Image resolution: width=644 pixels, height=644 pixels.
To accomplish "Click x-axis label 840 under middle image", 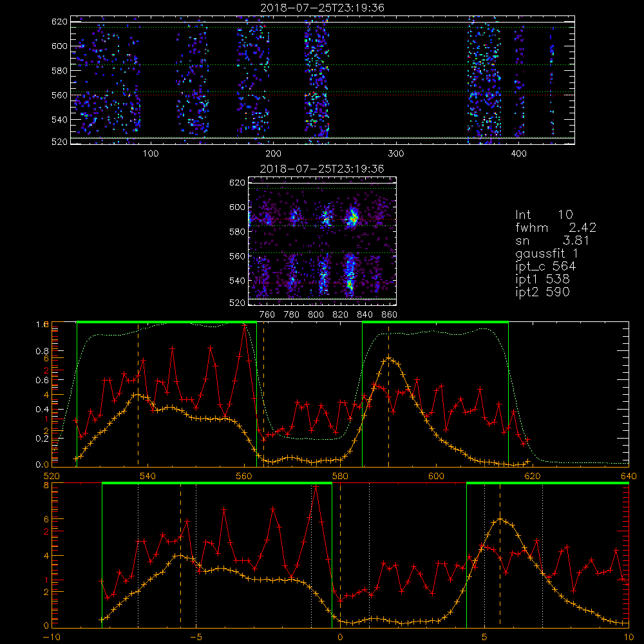I will pyautogui.click(x=365, y=315).
